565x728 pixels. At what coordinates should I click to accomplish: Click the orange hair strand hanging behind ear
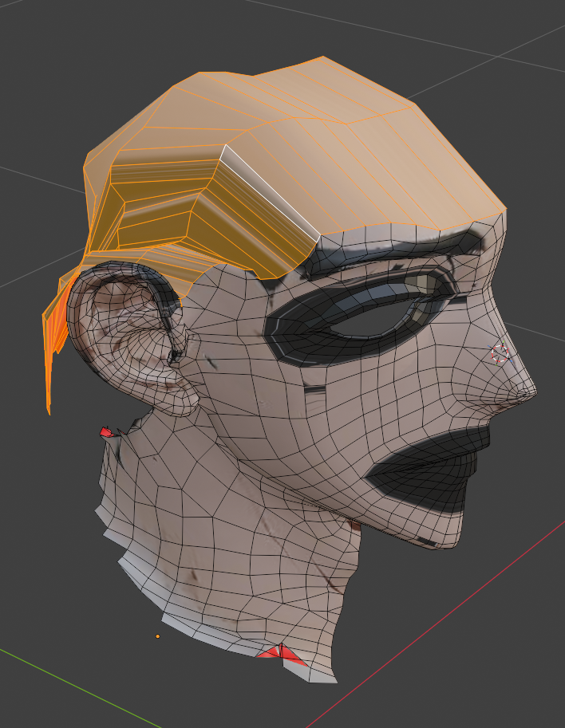[53, 335]
